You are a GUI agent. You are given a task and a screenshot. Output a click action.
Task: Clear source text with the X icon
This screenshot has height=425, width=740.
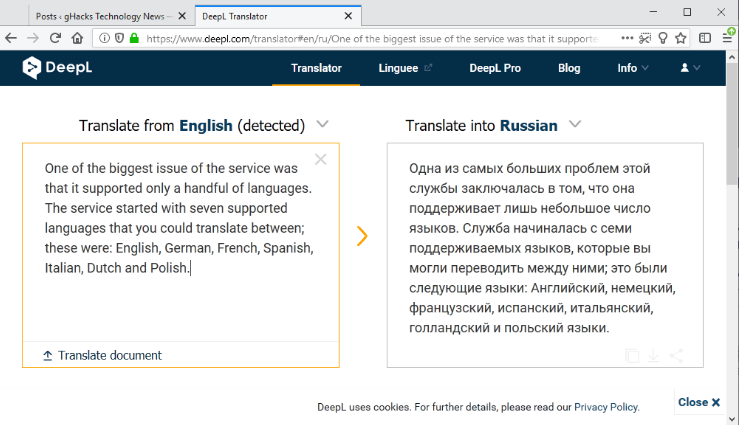point(320,159)
